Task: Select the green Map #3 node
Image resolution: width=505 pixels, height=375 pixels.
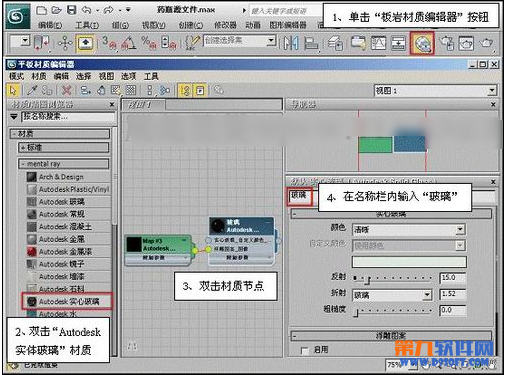Action: pos(158,250)
